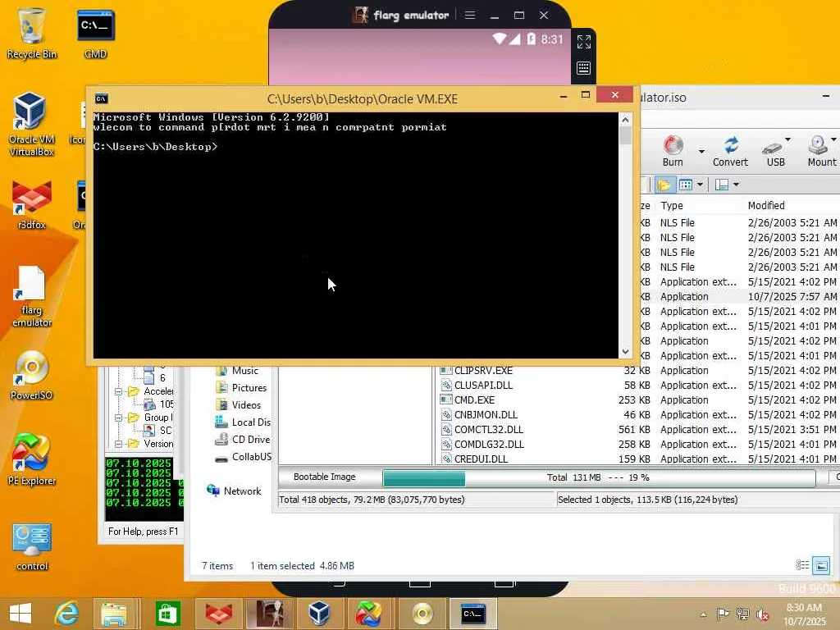Open the Windows Start button
840x630 pixels.
tap(21, 614)
